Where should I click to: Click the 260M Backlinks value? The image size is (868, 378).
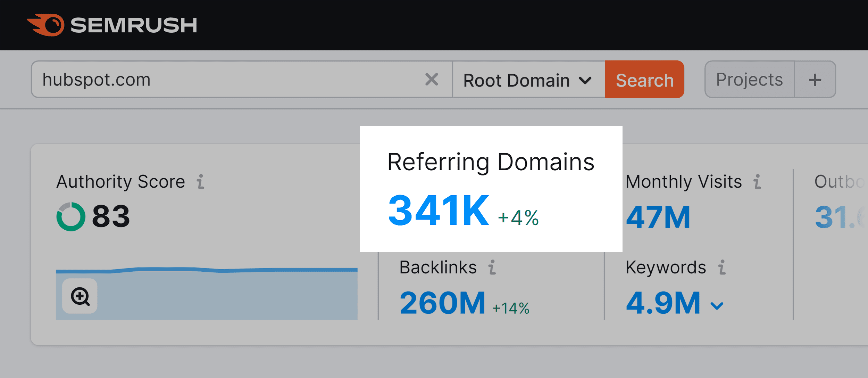pos(442,302)
